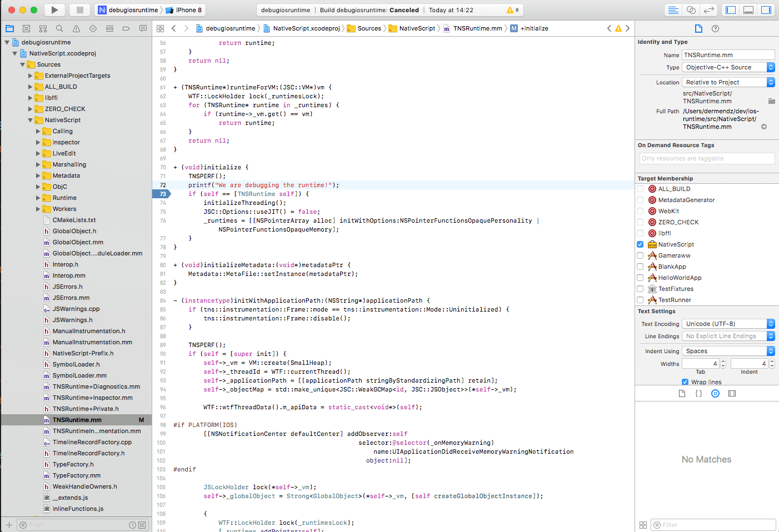Screen dimensions: 779x532
Task: Open the Breakpoint navigator
Action: pos(126,28)
